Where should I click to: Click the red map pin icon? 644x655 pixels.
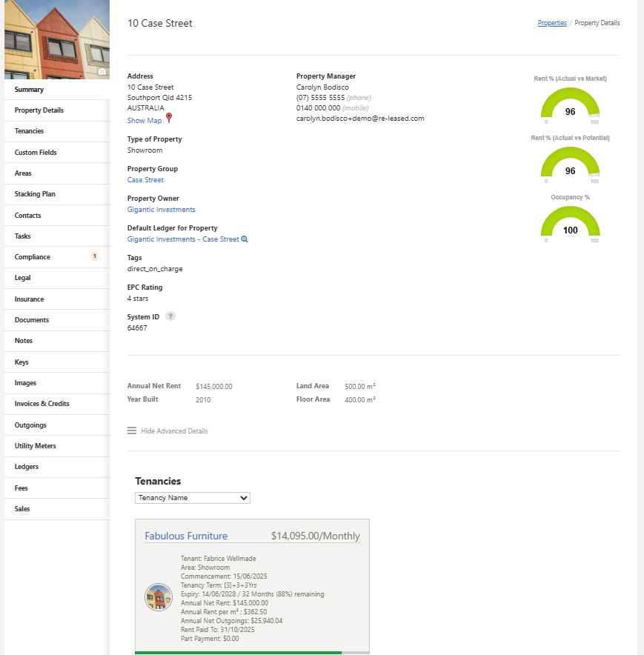169,119
